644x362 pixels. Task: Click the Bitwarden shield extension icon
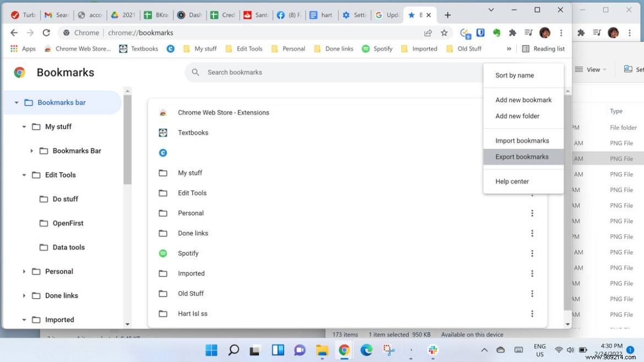pos(480,33)
